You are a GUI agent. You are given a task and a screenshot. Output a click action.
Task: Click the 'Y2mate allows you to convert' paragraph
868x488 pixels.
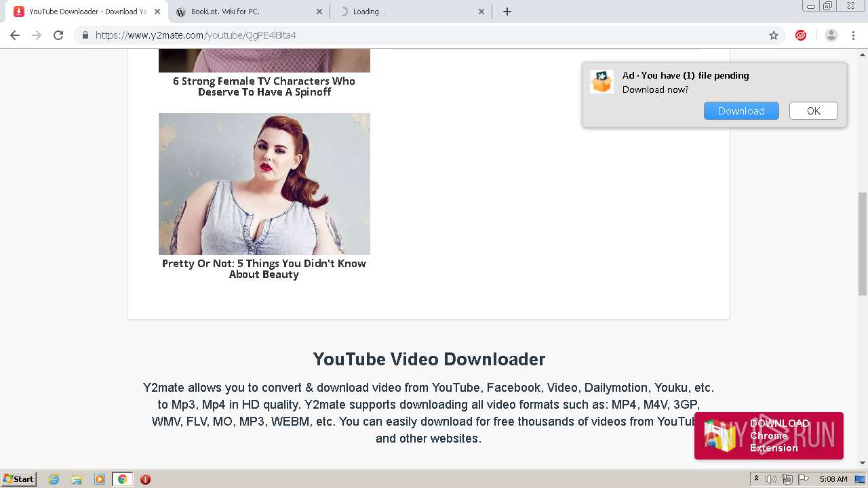[429, 413]
